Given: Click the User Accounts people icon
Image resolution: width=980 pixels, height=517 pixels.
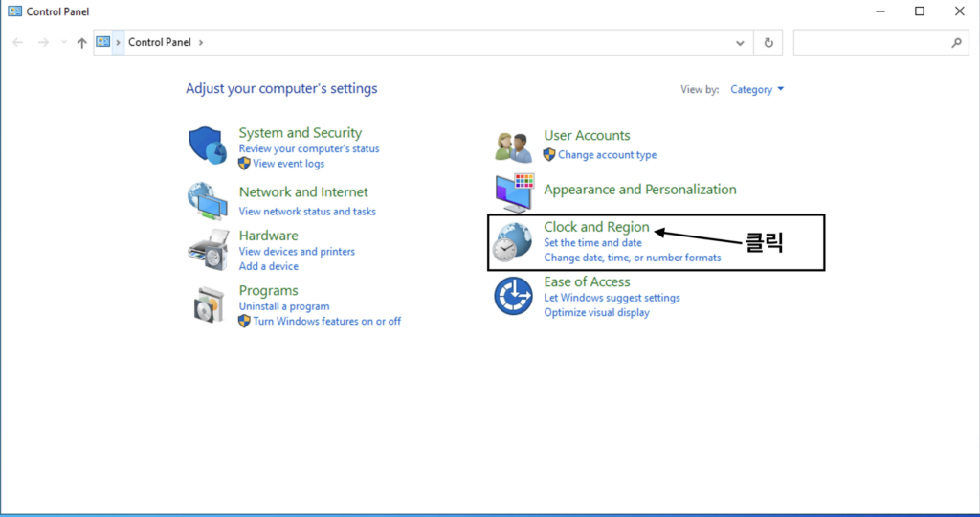Looking at the screenshot, I should 514,147.
